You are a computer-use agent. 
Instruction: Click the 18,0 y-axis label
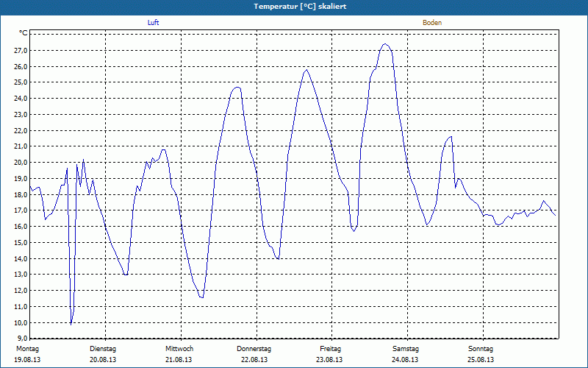click(21, 194)
